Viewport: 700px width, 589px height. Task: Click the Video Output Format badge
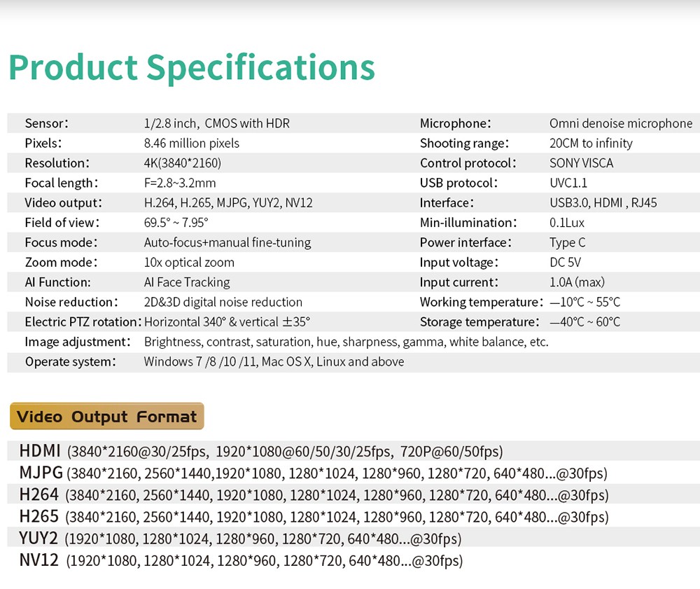pos(106,417)
